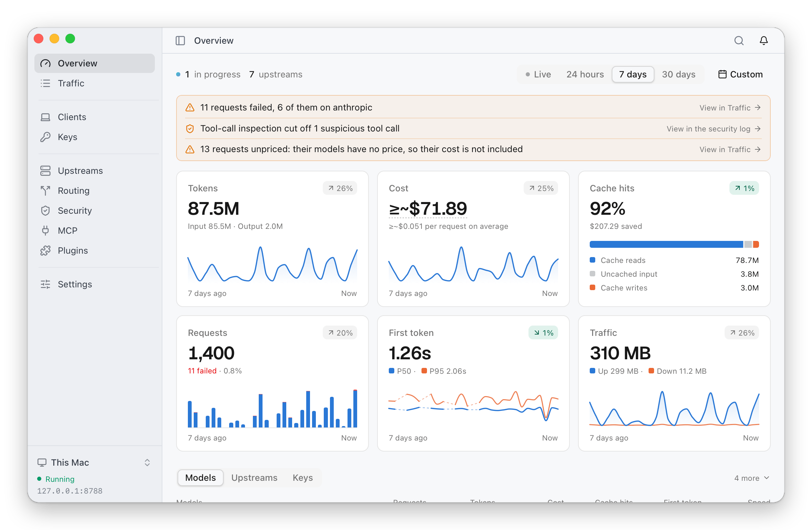The height and width of the screenshot is (530, 812).
Task: Click the Clients laptop icon
Action: coord(45,117)
